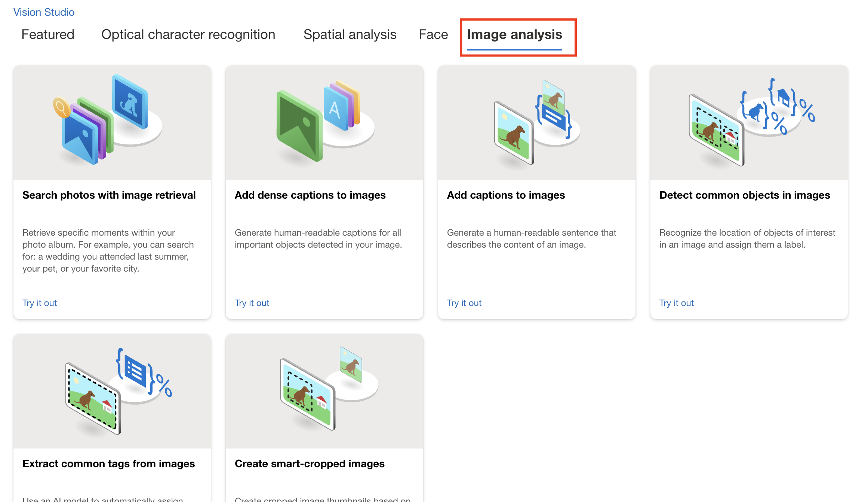Open Search photos with image retrieval title

tap(109, 195)
